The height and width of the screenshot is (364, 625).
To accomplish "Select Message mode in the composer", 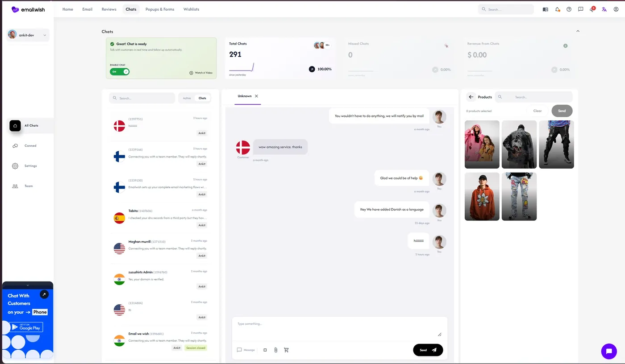I will [246, 350].
